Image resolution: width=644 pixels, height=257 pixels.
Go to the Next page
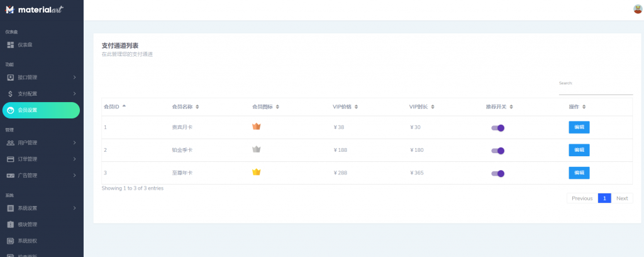pos(622,198)
